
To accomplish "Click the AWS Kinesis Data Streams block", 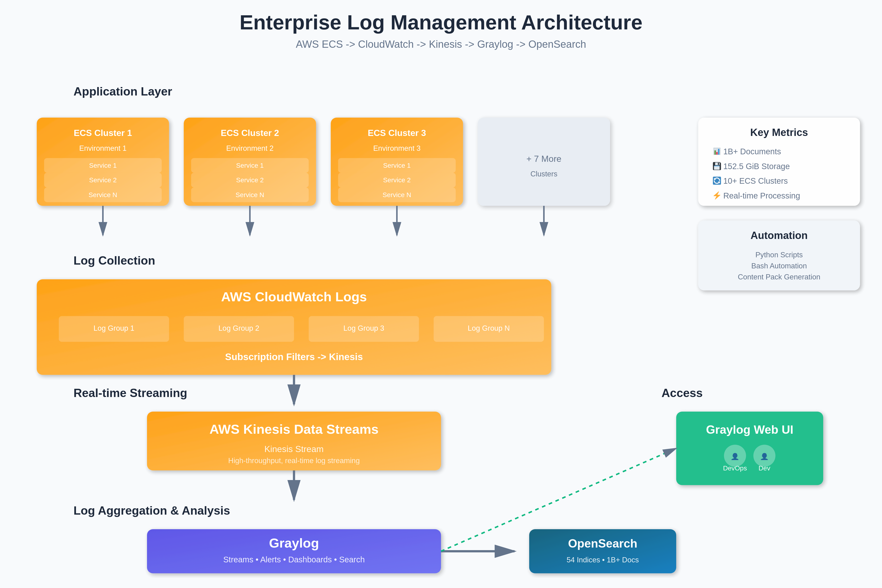I will tap(294, 441).
